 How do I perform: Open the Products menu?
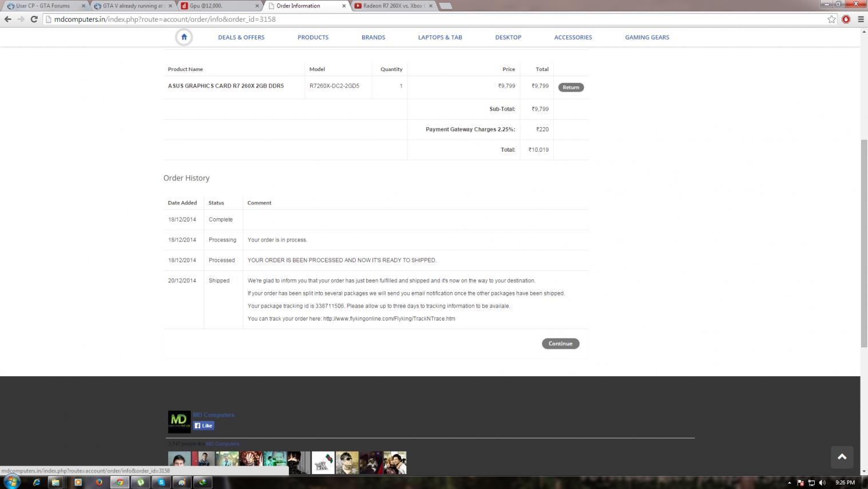[x=312, y=37]
